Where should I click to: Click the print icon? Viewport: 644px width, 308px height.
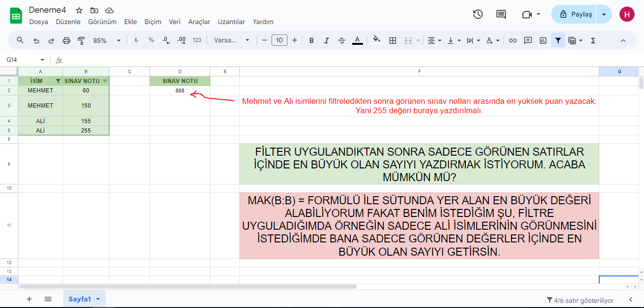tap(66, 41)
